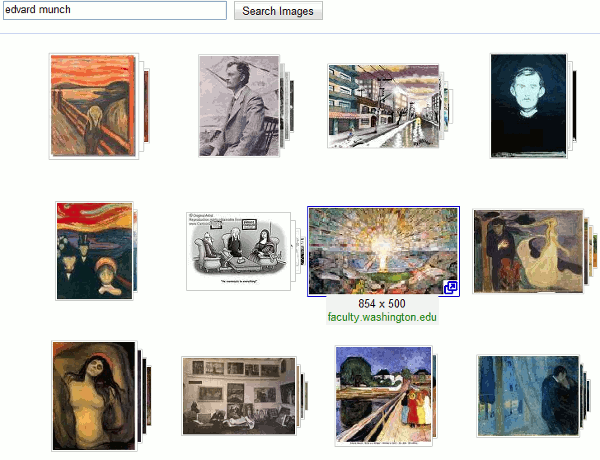
Task: Click the search box containing 'edvard munch'
Action: coord(115,10)
